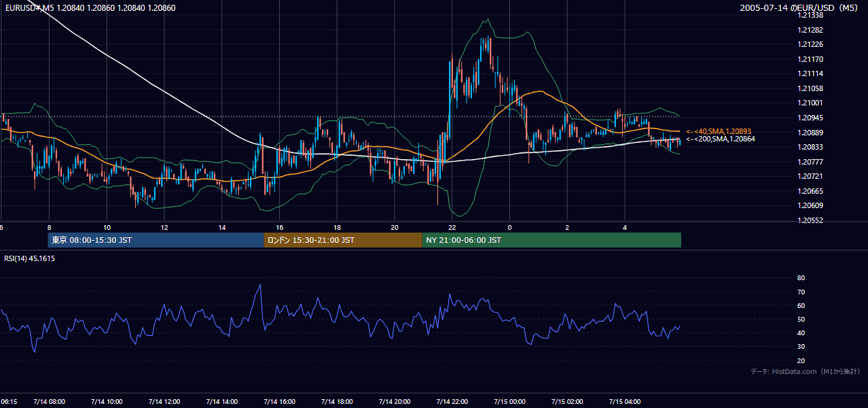Image resolution: width=868 pixels, height=408 pixels.
Task: Click the RSI(14) 45.1615 indicator label
Action: click(x=30, y=258)
